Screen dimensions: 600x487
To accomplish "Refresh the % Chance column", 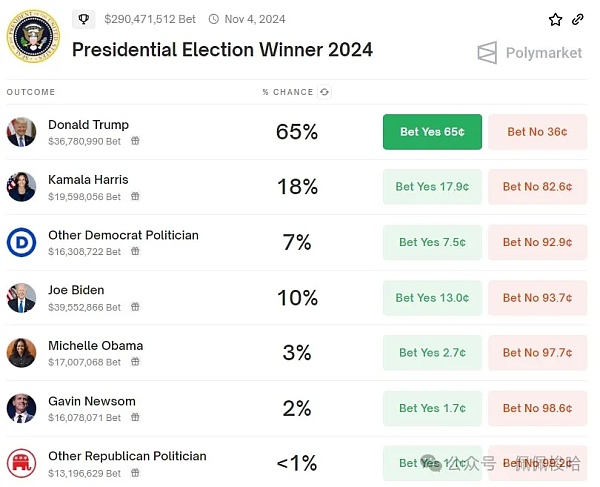I will point(324,92).
